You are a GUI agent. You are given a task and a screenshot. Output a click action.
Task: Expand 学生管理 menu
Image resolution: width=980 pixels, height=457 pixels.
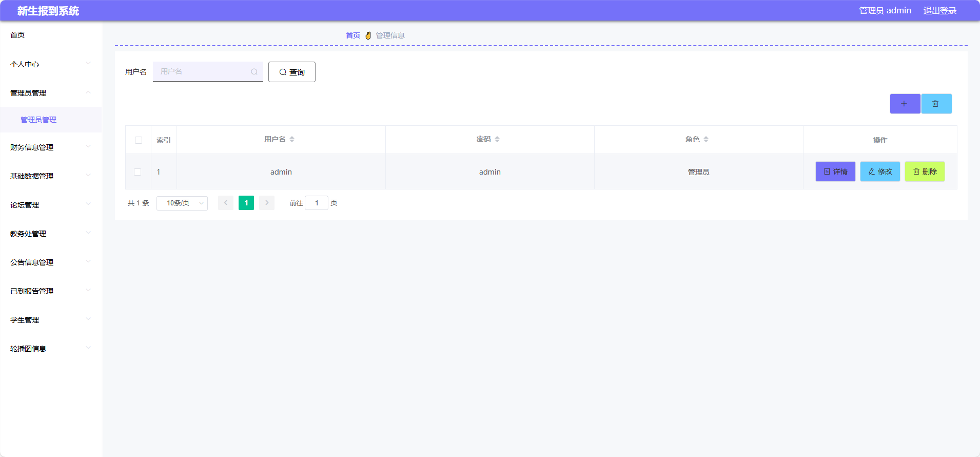coord(51,320)
